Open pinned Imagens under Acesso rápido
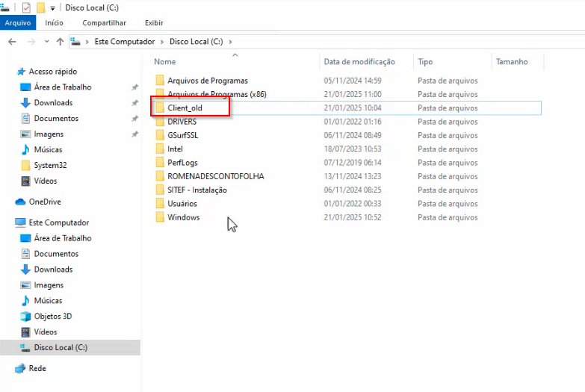Viewport: 585px width, 392px height. tap(49, 134)
